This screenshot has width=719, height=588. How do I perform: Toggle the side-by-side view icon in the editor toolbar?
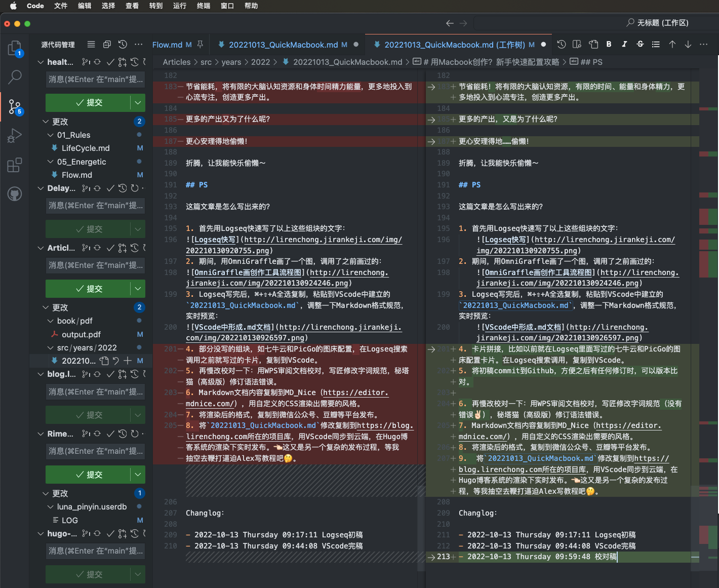577,45
